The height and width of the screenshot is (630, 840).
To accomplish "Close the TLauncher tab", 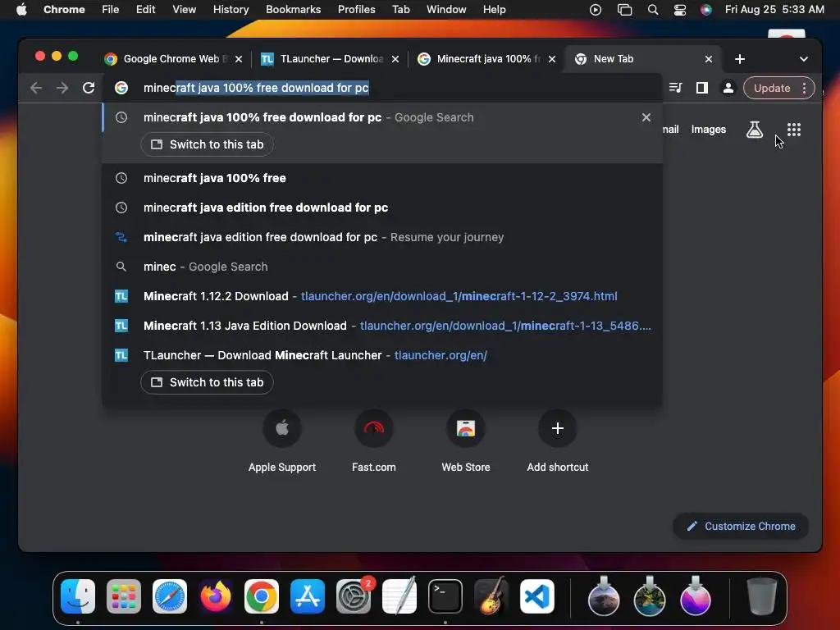I will pos(395,59).
